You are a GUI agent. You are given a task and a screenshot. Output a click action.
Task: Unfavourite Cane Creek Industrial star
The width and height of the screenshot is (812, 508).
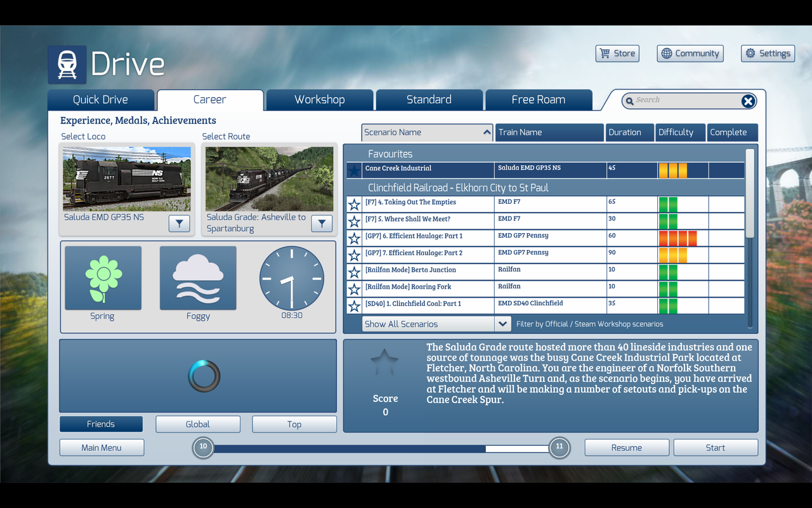354,171
